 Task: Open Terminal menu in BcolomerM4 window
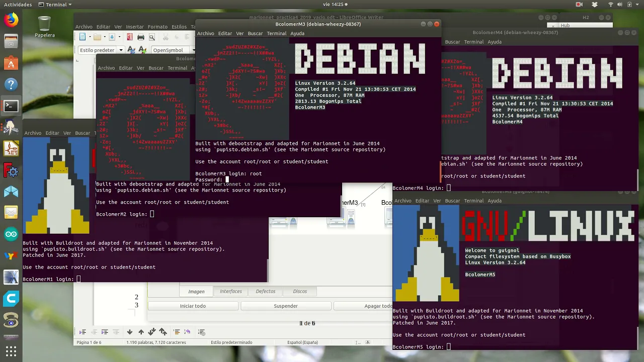point(474,42)
